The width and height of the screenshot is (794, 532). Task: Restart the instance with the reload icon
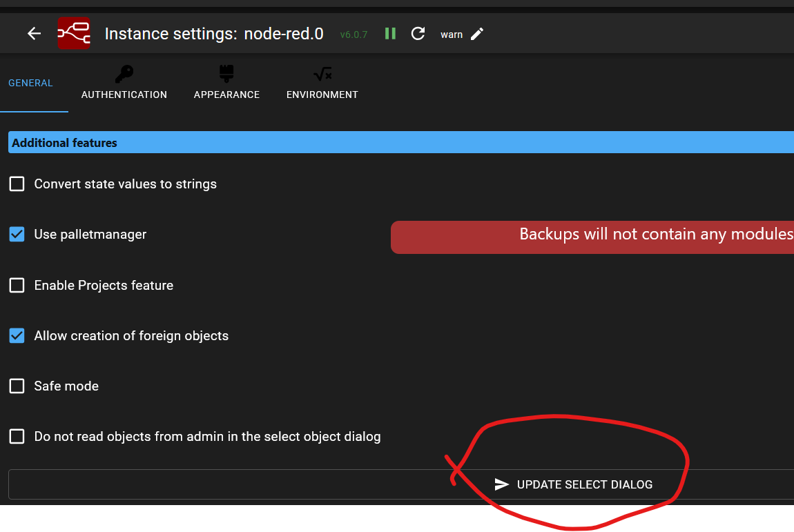418,34
